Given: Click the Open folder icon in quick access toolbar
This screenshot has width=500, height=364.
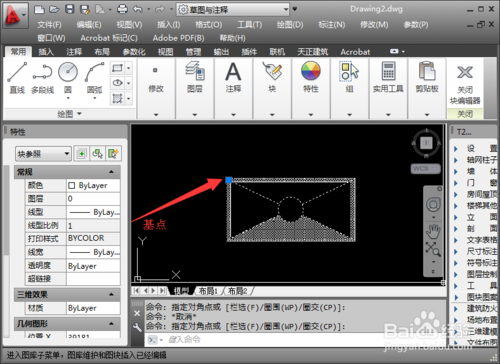Looking at the screenshot, I should (x=55, y=9).
